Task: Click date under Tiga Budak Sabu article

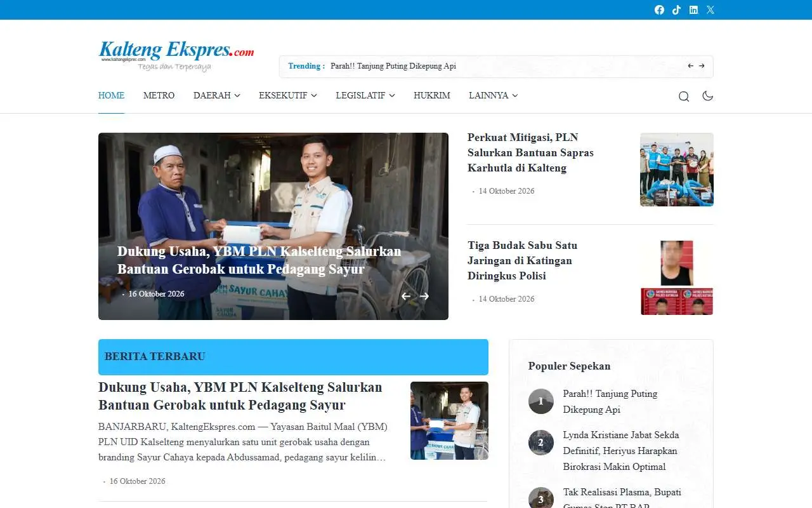Action: click(506, 299)
